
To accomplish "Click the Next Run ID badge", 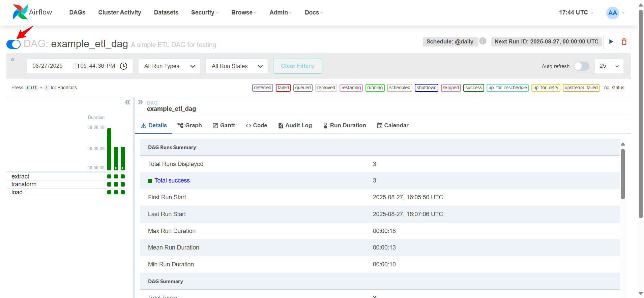I will point(546,41).
